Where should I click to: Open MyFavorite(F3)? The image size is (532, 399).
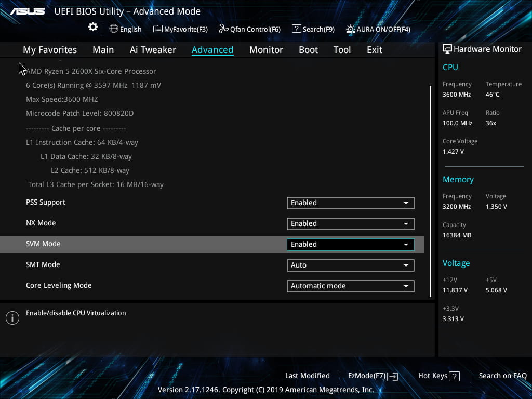coord(180,29)
